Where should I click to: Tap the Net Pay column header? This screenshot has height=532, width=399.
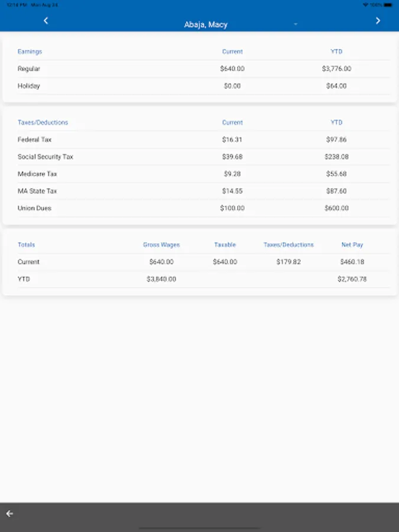coord(353,244)
